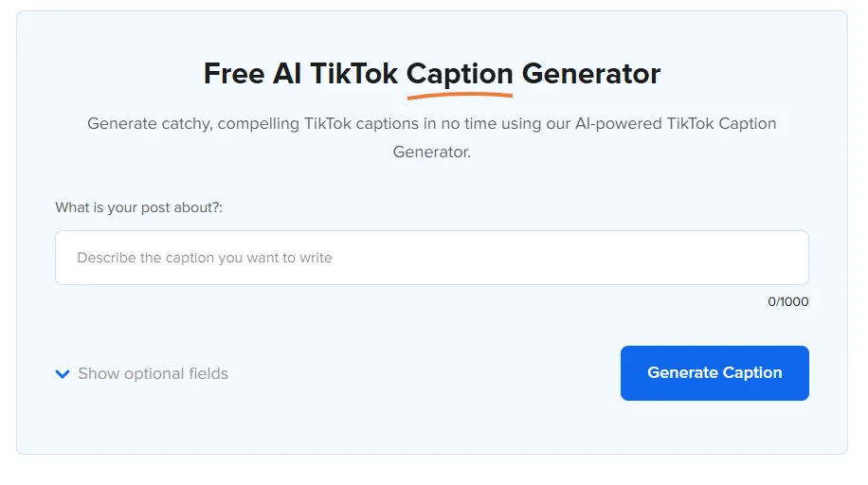Click Generate catchy at the description start

coord(150,123)
